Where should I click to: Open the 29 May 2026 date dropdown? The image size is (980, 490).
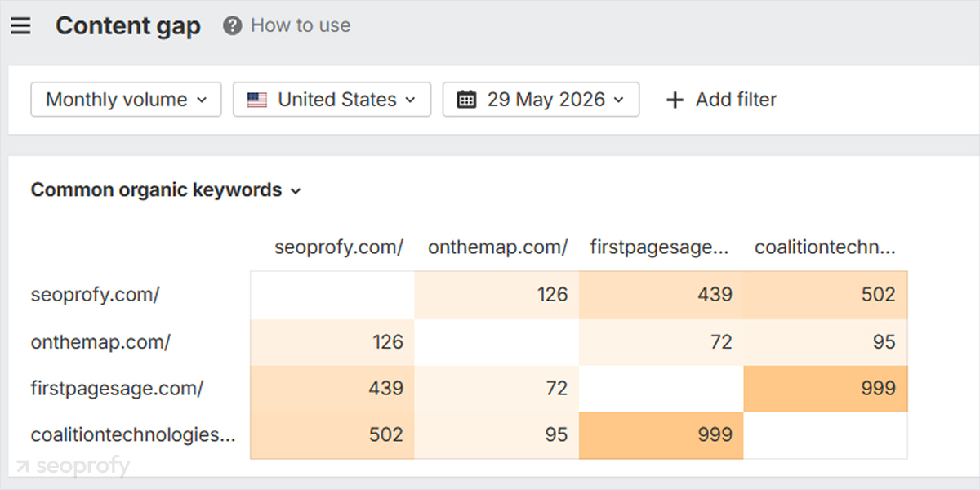(541, 100)
